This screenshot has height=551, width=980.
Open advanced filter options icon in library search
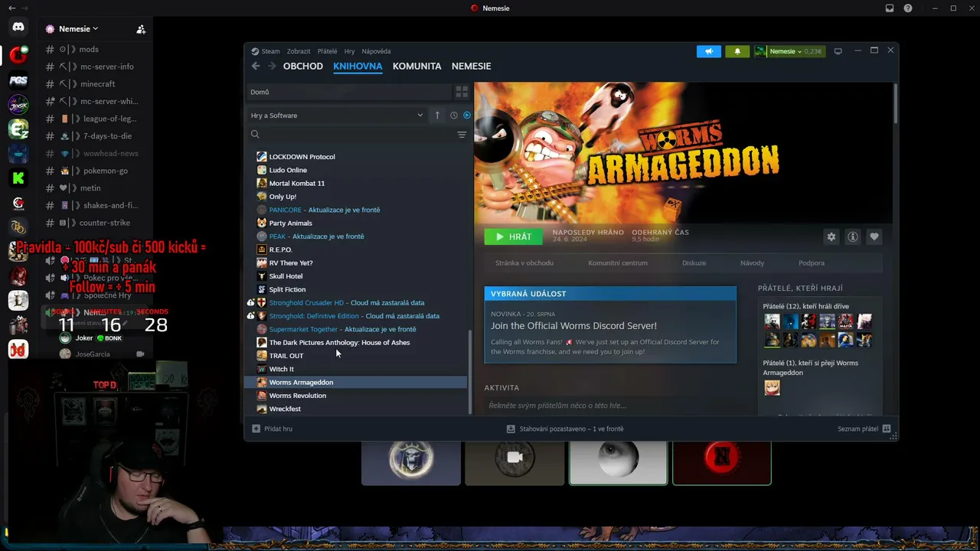click(462, 135)
